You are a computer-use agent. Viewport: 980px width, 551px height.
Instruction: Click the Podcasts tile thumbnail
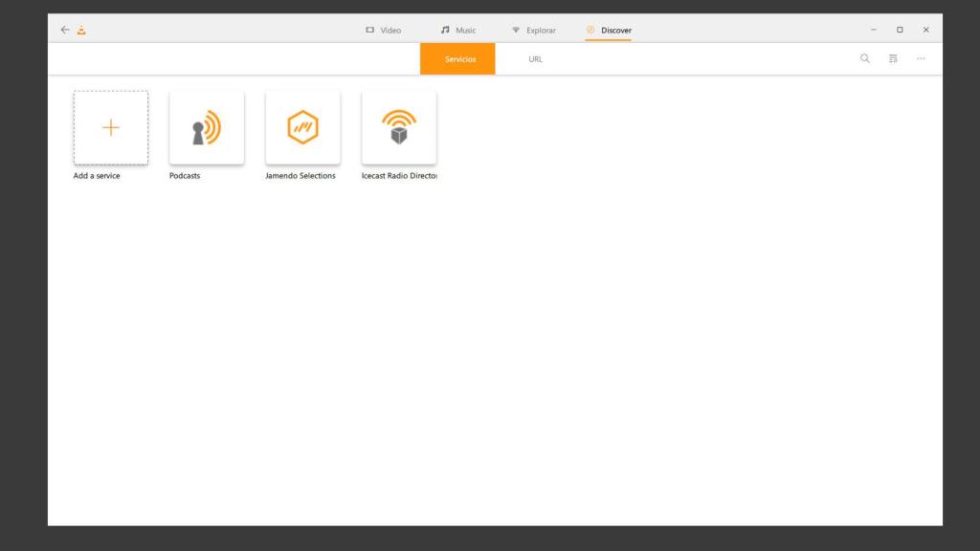click(x=207, y=126)
